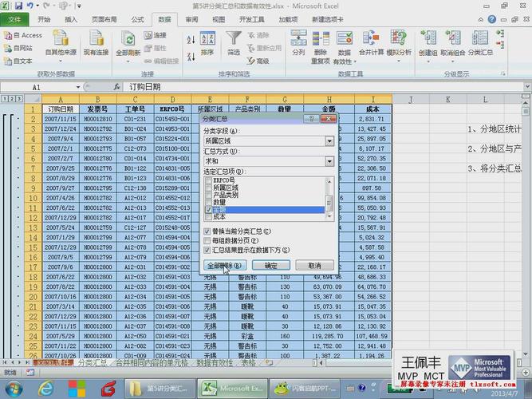The image size is (532, 399).
Task: Click the Ungroup (取消组合) icon
Action: [x=453, y=38]
